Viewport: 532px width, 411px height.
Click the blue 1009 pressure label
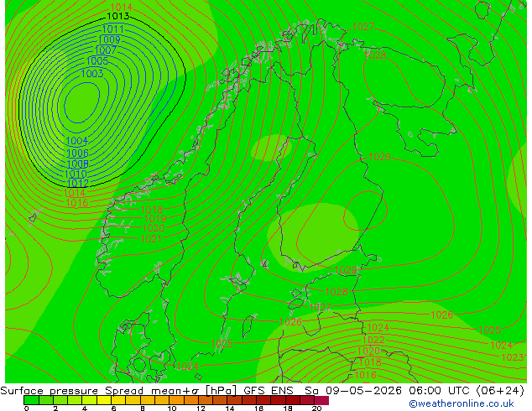coord(110,39)
